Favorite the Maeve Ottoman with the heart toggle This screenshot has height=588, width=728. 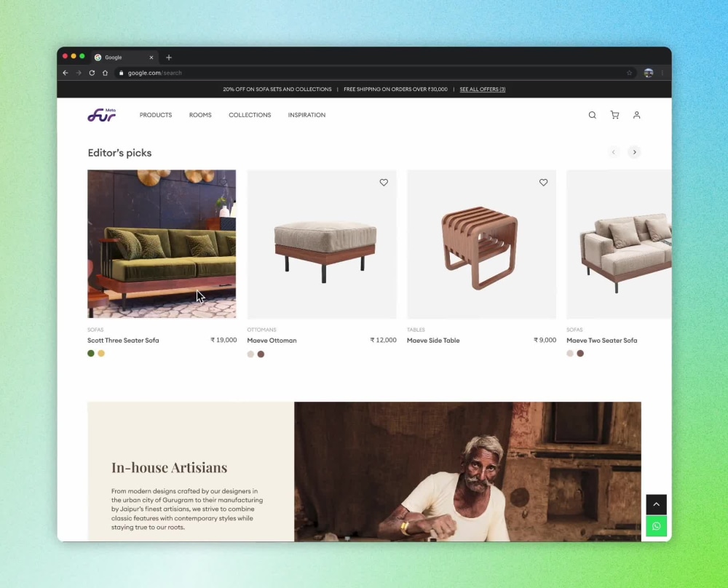[x=384, y=183]
